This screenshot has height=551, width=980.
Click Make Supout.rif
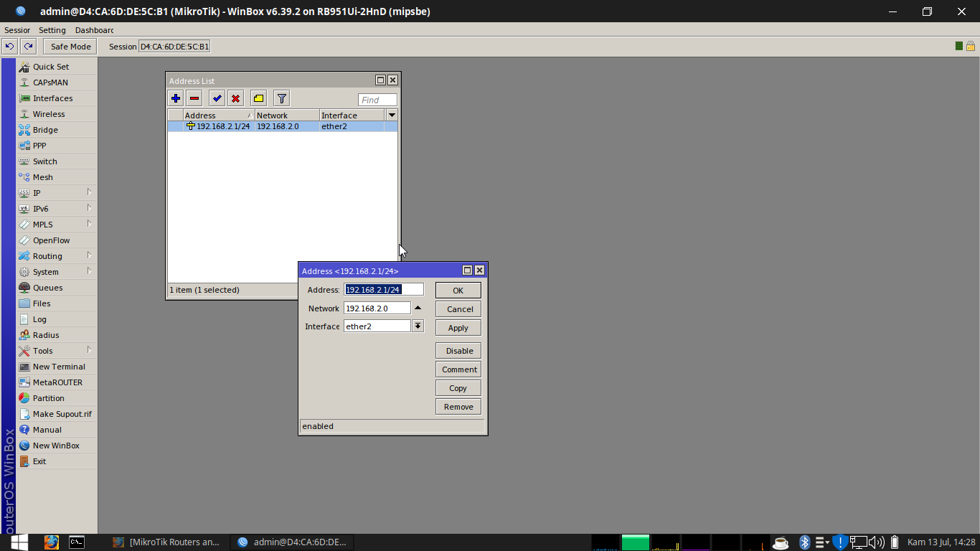pos(57,414)
